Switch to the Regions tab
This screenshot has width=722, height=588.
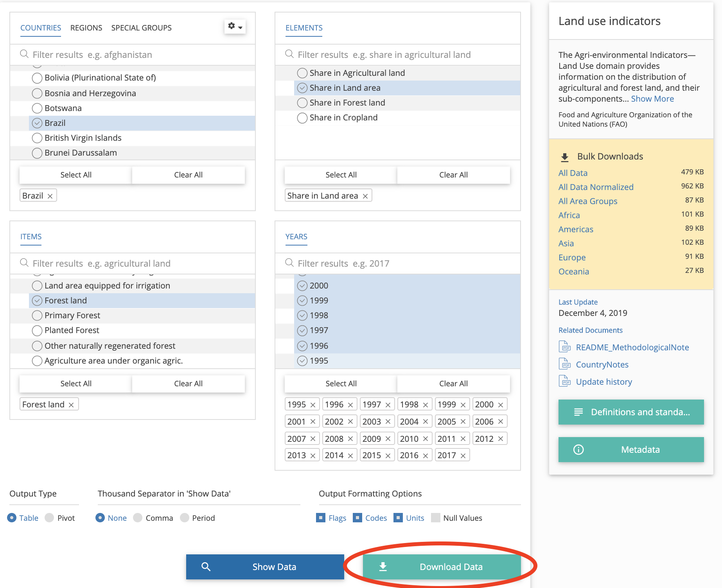pyautogui.click(x=86, y=28)
